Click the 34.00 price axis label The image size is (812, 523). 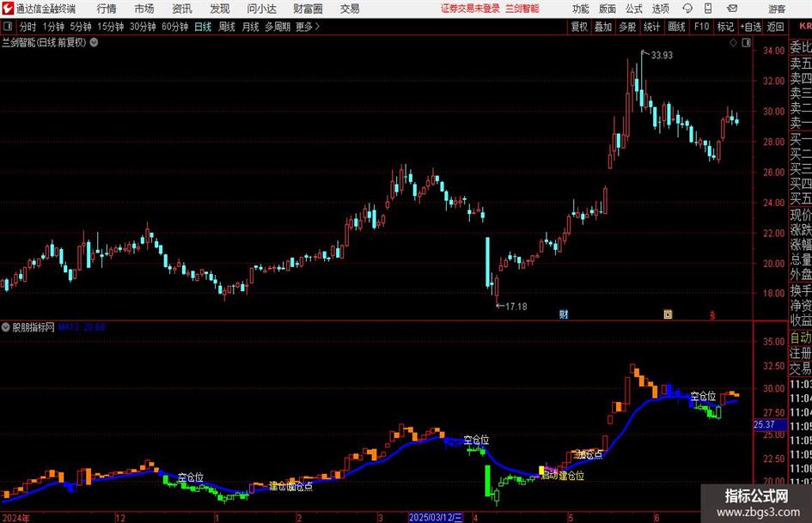(773, 50)
